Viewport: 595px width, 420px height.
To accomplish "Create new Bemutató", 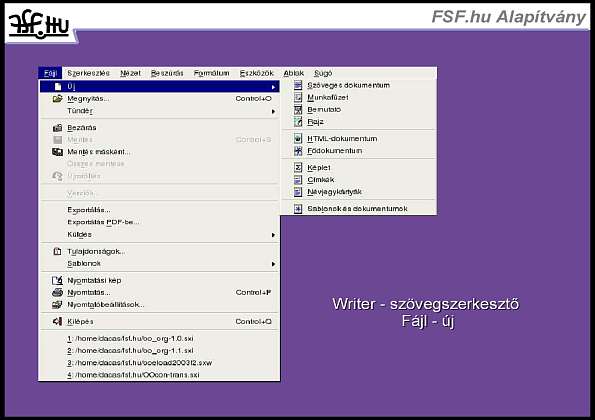I will (x=359, y=110).
